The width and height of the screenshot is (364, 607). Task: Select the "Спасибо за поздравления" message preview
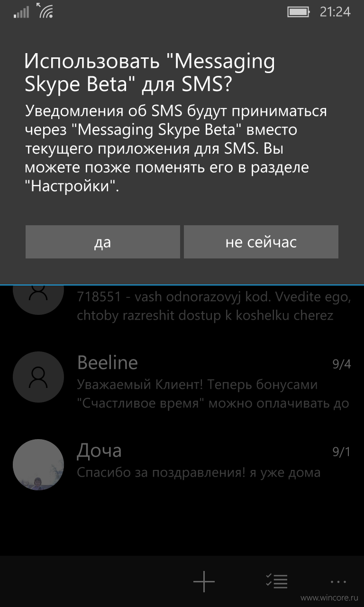click(199, 472)
